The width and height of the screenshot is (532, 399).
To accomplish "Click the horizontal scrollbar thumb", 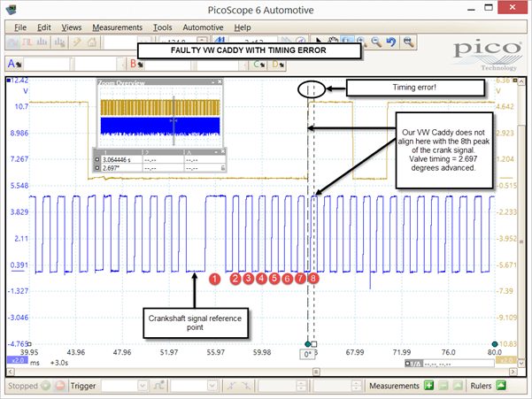I will 316,372.
